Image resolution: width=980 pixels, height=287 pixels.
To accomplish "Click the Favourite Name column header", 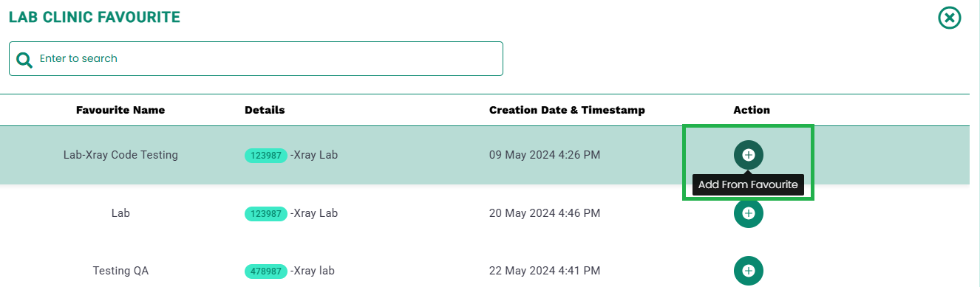I will tap(120, 110).
